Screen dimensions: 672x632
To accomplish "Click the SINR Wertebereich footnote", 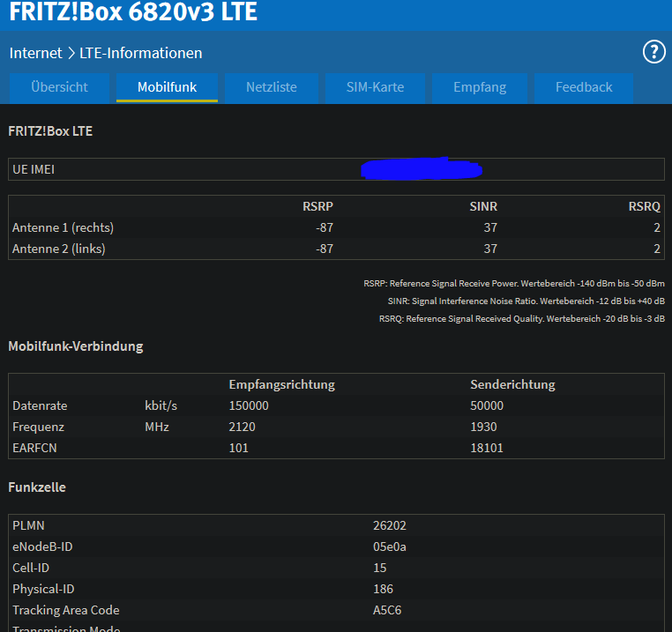I will click(x=526, y=301).
